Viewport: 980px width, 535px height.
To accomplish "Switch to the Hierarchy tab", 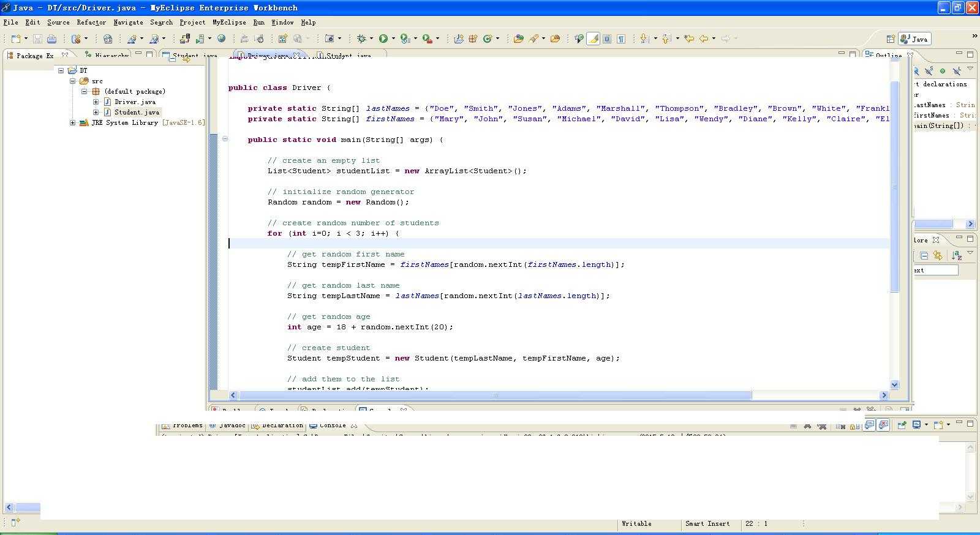I will [x=111, y=55].
